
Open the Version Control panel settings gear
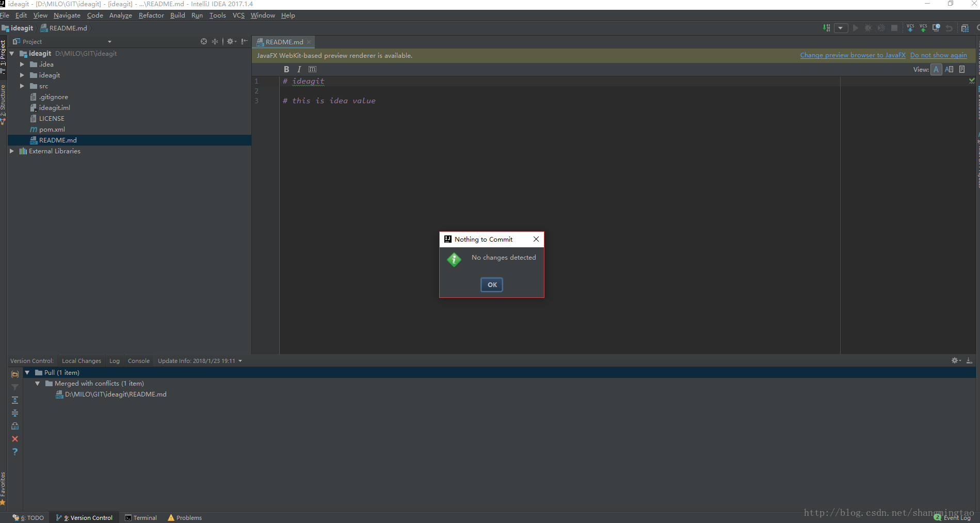click(x=956, y=360)
